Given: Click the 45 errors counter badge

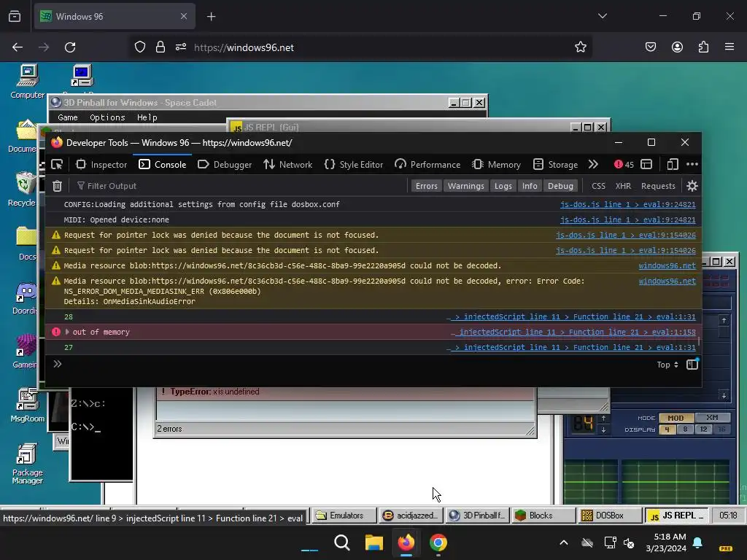Looking at the screenshot, I should point(624,164).
